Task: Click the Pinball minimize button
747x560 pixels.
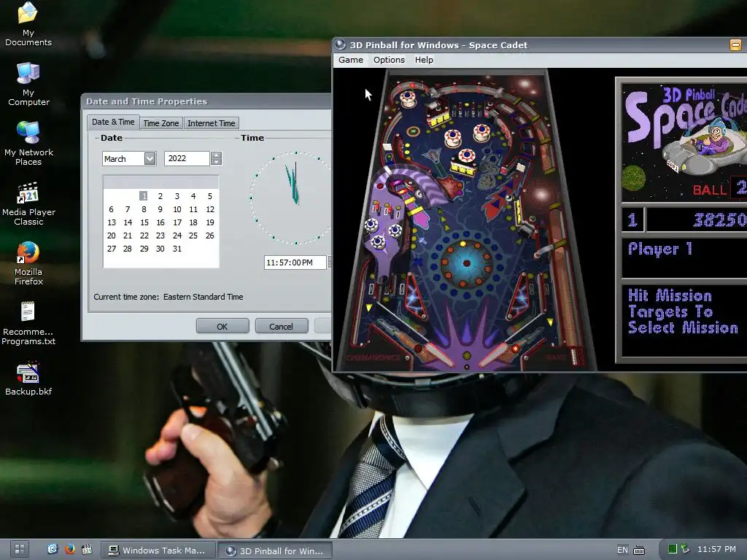Action: click(x=735, y=45)
